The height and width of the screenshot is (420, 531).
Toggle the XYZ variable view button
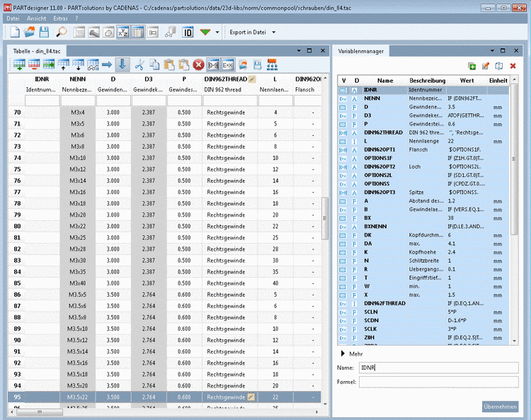point(123,32)
